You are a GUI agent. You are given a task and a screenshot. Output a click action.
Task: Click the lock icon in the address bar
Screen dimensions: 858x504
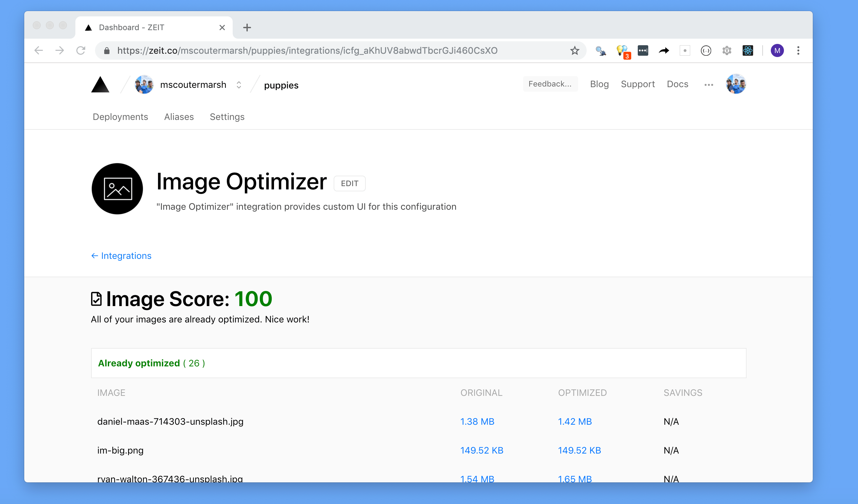point(107,51)
